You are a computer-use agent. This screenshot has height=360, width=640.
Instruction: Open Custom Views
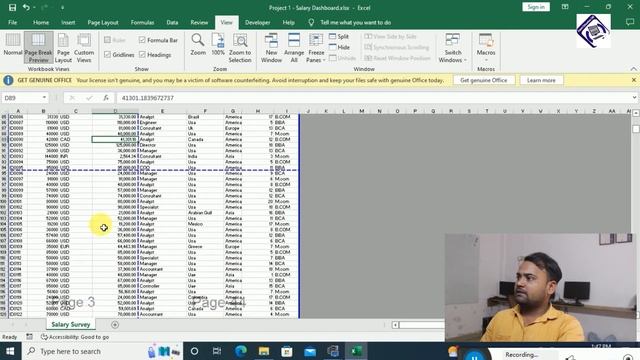pos(84,48)
